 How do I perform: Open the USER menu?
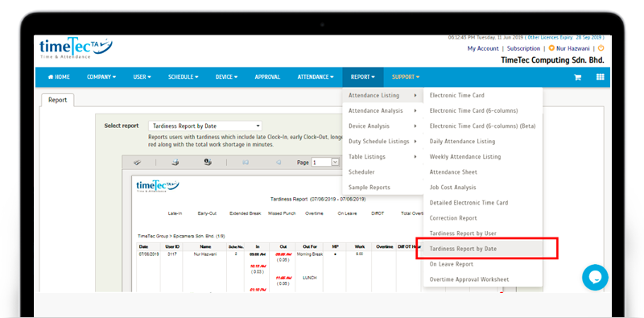click(142, 76)
